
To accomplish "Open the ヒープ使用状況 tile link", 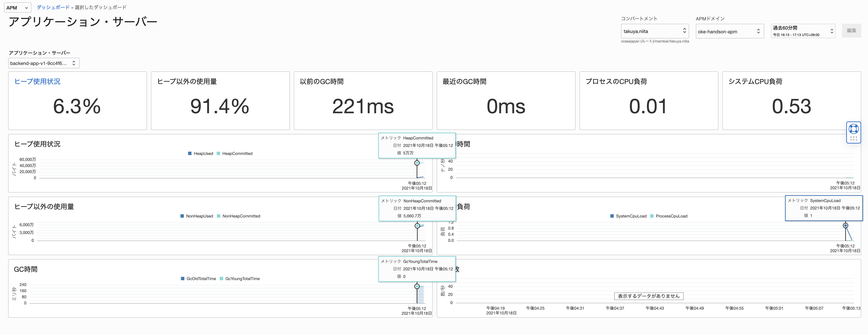I will tap(37, 82).
